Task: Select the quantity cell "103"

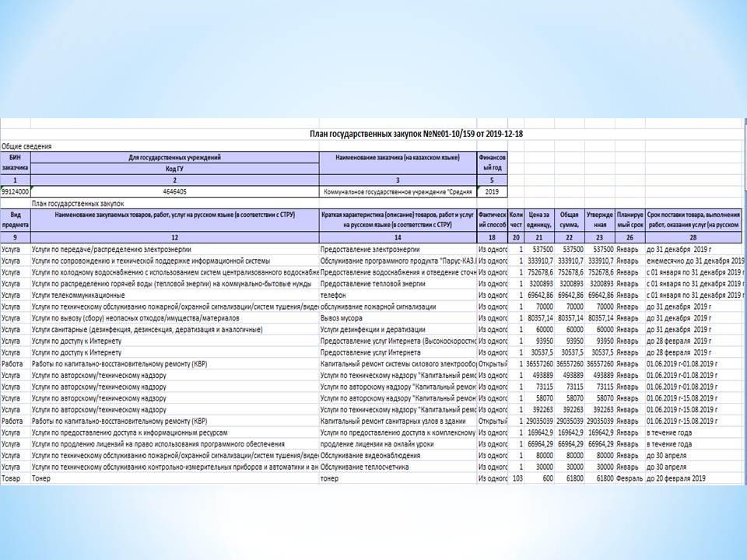Action: [517, 478]
